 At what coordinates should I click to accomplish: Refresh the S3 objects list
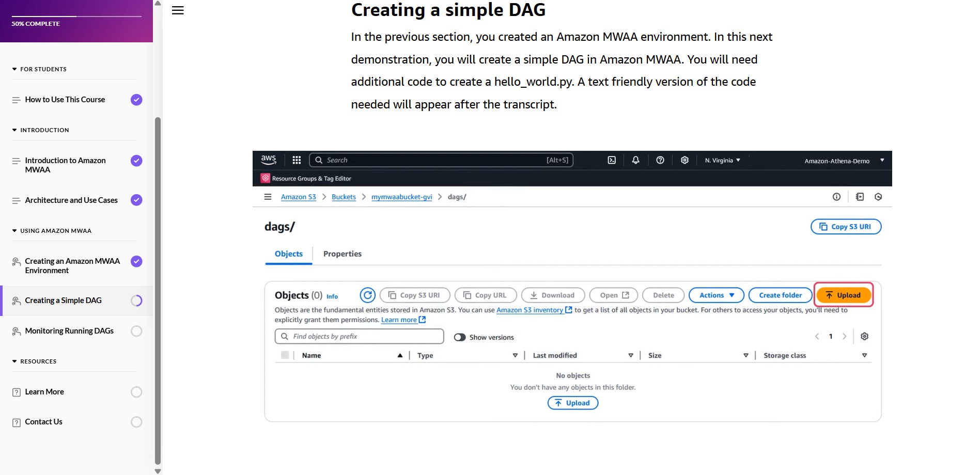tap(367, 295)
